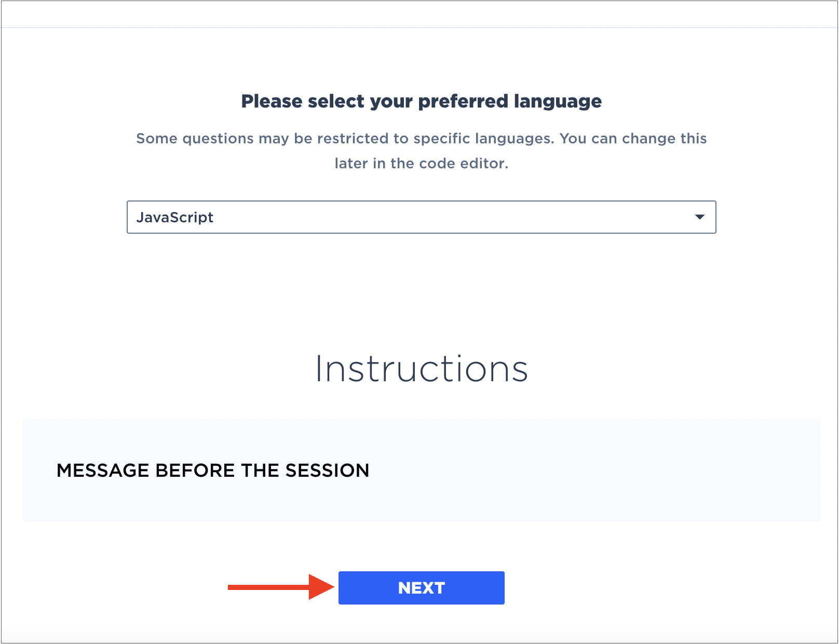The image size is (839, 644).
Task: Expand the language dropdown caret arrow
Action: (x=699, y=217)
